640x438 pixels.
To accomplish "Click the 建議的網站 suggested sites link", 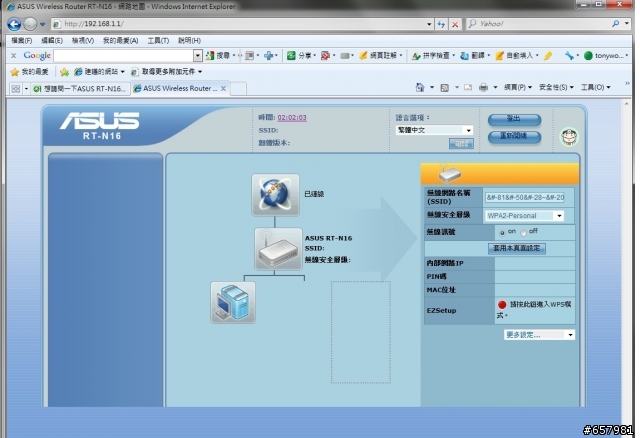I will [x=99, y=72].
